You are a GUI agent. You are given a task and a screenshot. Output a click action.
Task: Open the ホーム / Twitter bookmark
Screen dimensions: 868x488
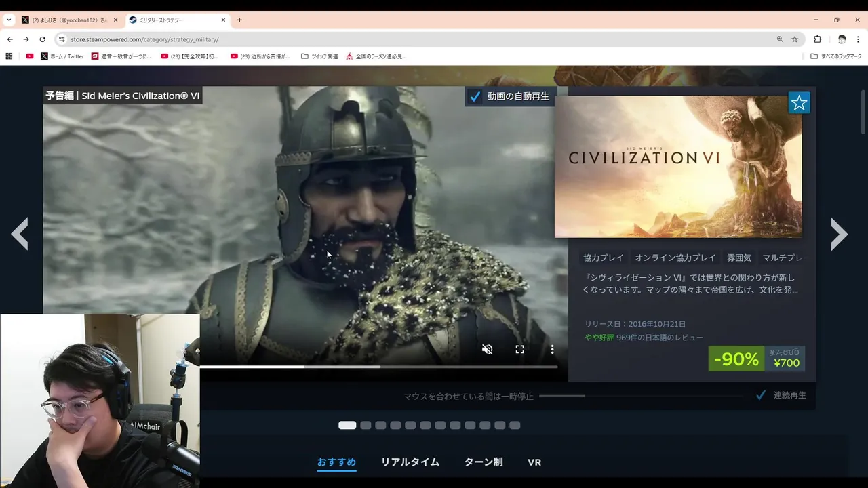[x=62, y=56]
